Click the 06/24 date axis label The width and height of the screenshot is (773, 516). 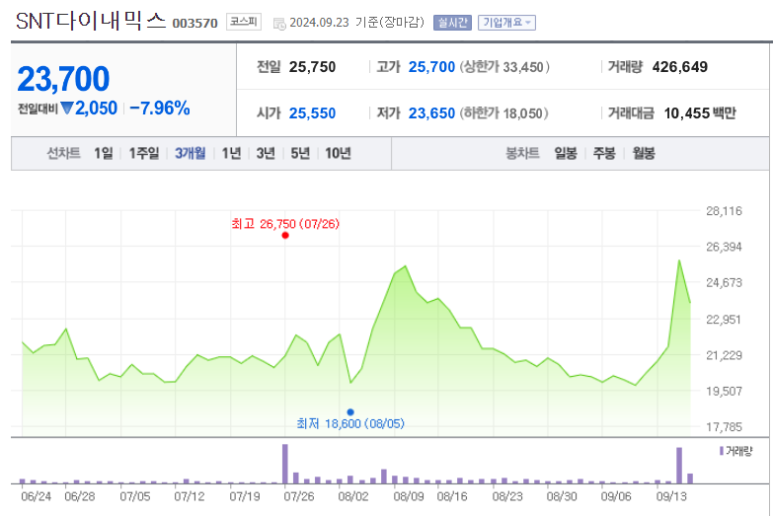click(x=36, y=496)
